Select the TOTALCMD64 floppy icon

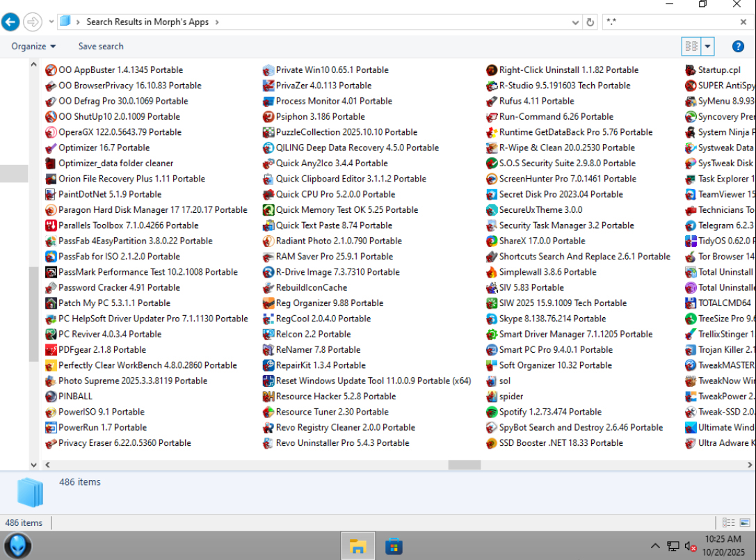point(691,303)
